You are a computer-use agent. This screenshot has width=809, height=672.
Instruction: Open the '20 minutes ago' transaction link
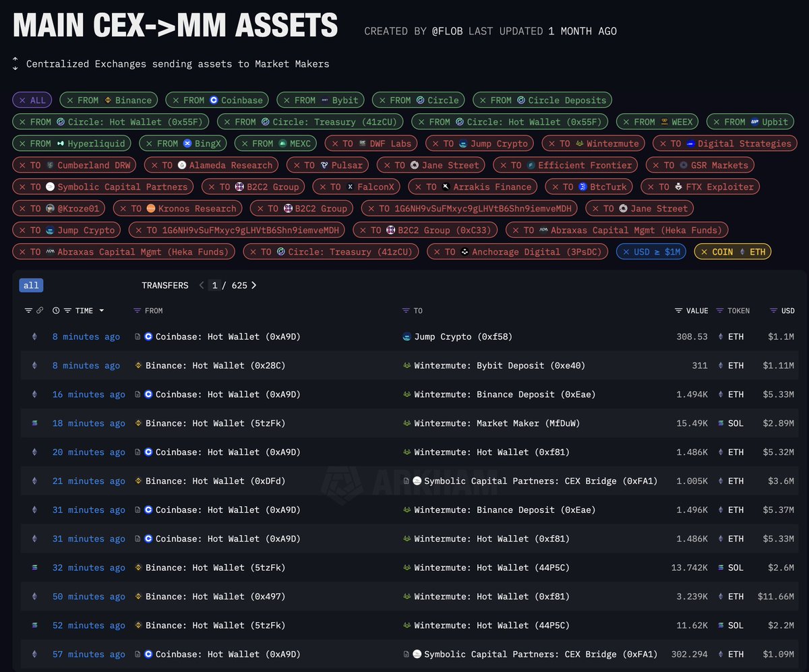point(89,452)
